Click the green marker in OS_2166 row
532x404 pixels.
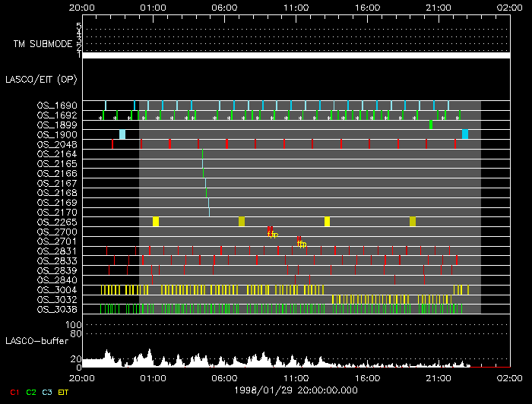(x=203, y=174)
